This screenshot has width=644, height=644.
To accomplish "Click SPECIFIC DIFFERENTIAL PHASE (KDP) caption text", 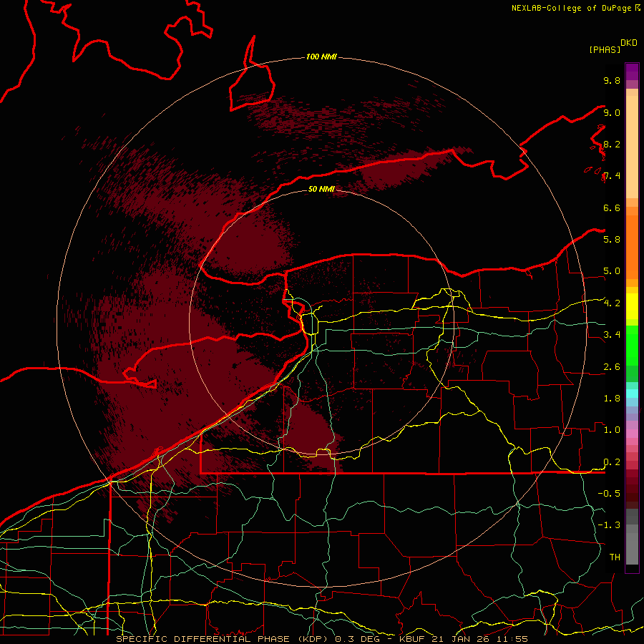I will coord(223,639).
